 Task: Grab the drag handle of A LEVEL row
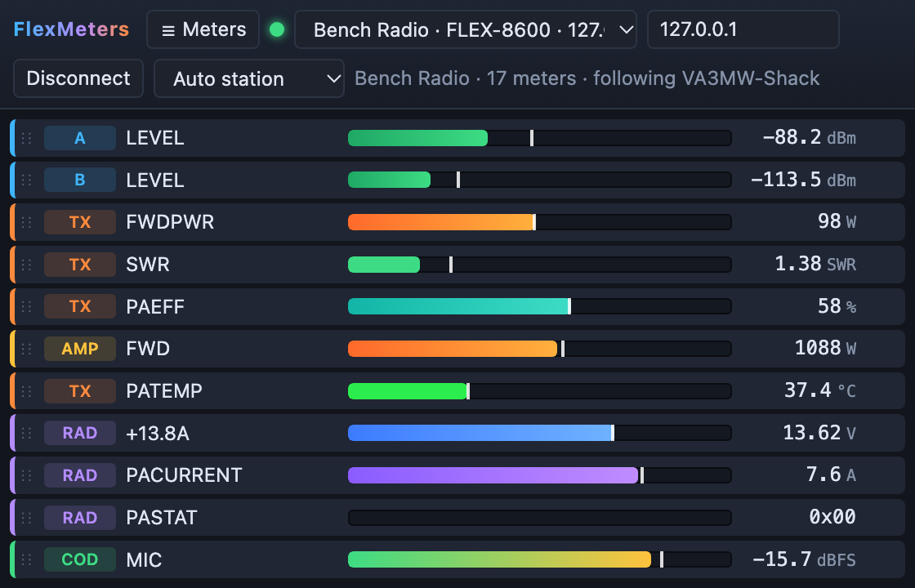coord(26,138)
